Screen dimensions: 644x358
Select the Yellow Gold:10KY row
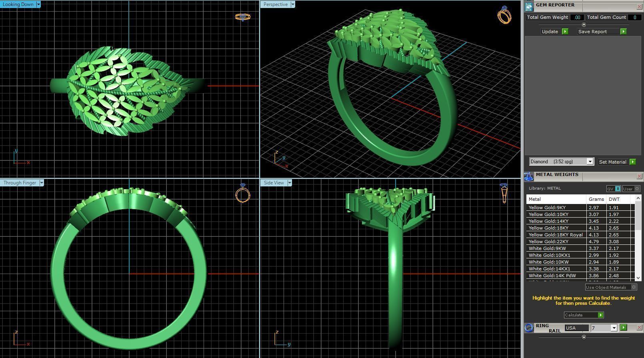coord(580,214)
